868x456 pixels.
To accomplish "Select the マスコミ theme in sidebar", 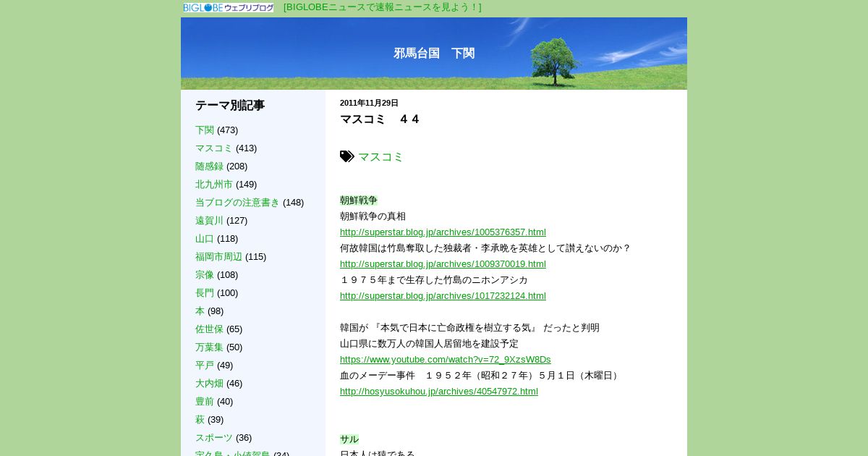I will [x=214, y=148].
